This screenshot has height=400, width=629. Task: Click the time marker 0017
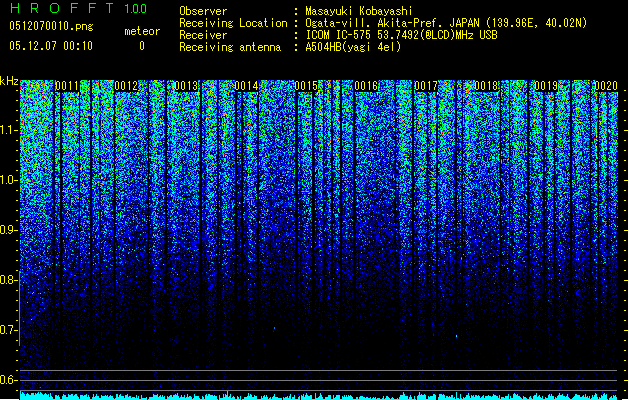coord(426,86)
